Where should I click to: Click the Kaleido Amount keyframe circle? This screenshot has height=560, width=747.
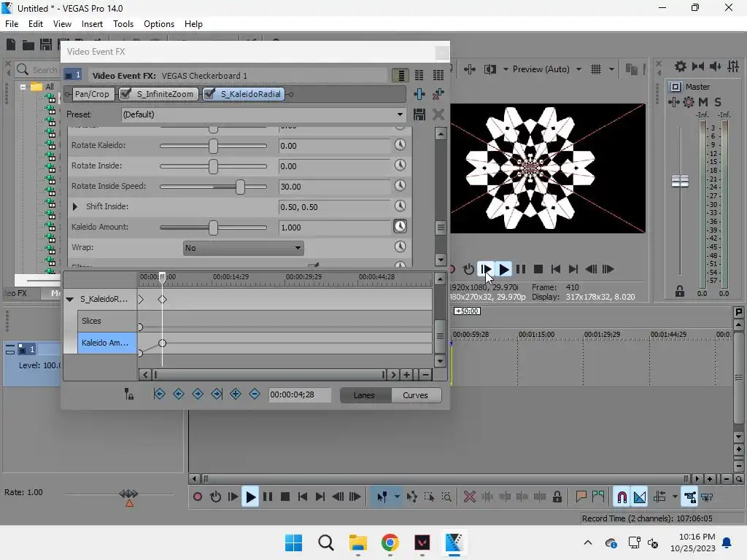[162, 343]
